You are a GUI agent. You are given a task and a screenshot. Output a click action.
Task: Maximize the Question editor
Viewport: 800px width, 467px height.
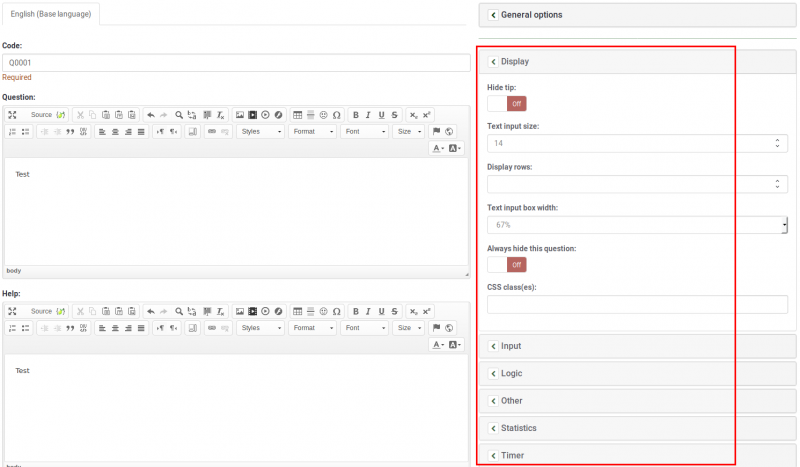[12, 115]
